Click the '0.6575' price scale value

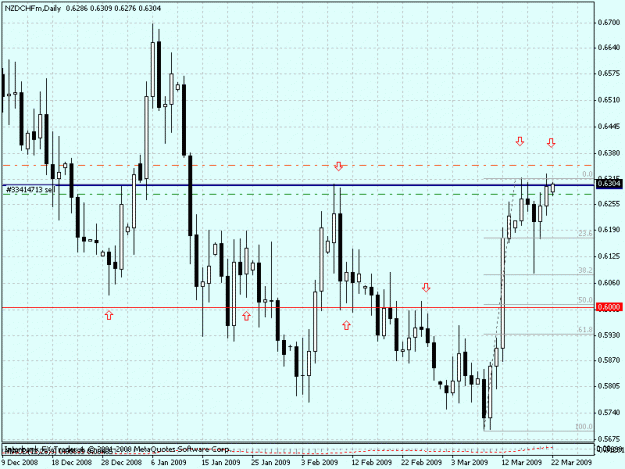pyautogui.click(x=609, y=74)
